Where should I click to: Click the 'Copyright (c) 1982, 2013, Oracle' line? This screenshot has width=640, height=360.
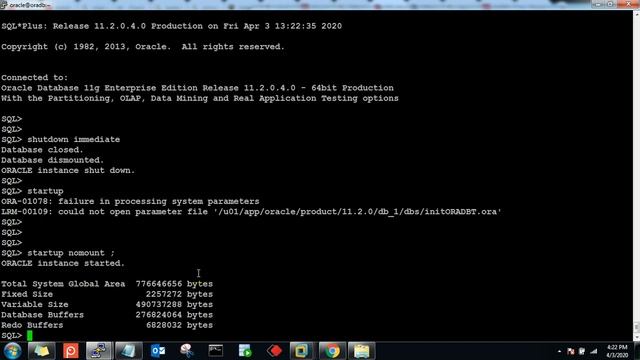pyautogui.click(x=143, y=47)
